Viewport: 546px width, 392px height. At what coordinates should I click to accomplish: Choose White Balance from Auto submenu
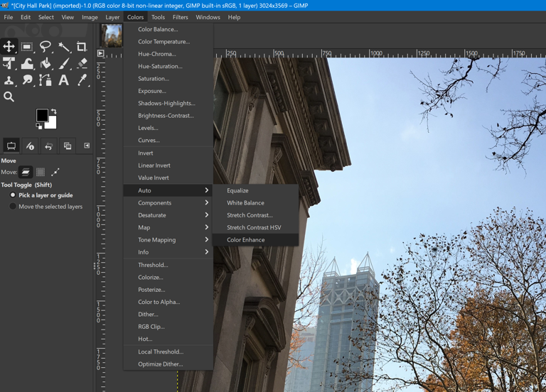point(256,203)
